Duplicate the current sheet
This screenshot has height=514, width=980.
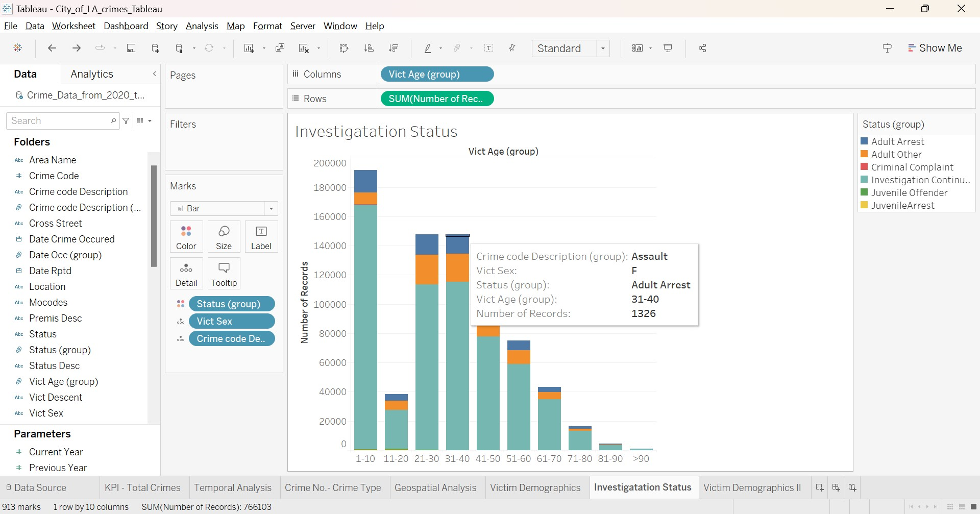[x=280, y=48]
